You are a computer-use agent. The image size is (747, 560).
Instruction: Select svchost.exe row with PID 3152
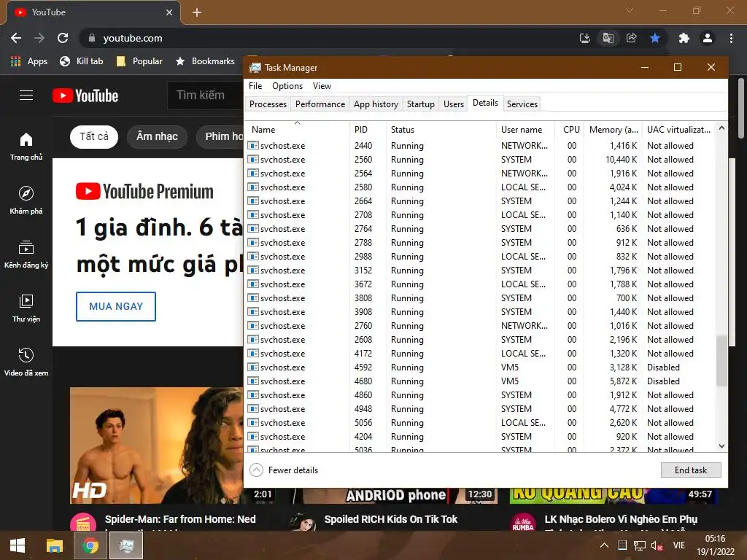click(480, 271)
